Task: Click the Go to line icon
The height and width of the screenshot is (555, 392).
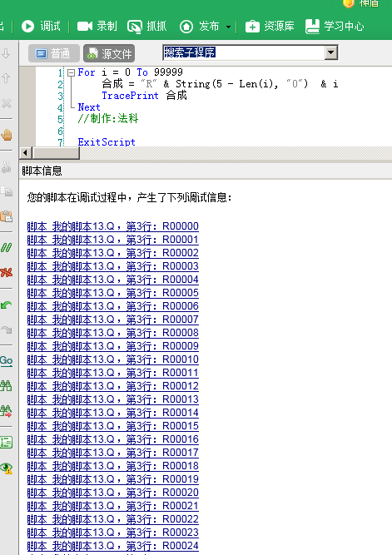Action: 7,360
